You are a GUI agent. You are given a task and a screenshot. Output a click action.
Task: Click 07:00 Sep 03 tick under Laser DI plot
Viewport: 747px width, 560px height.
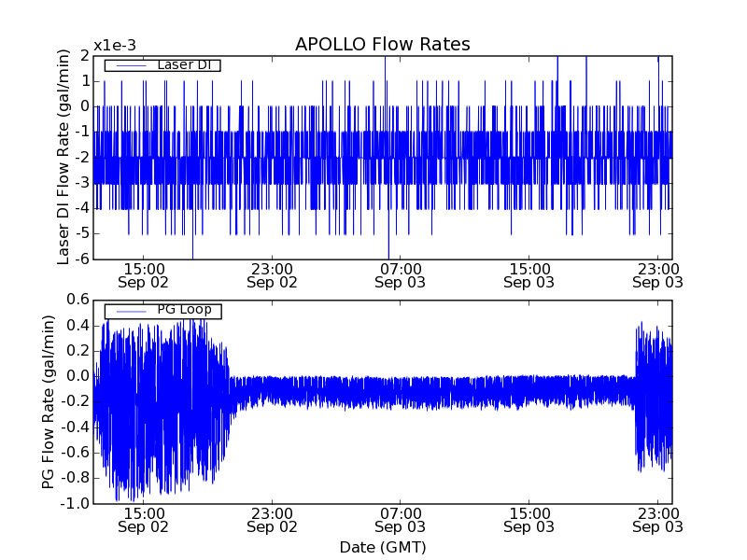(x=401, y=275)
